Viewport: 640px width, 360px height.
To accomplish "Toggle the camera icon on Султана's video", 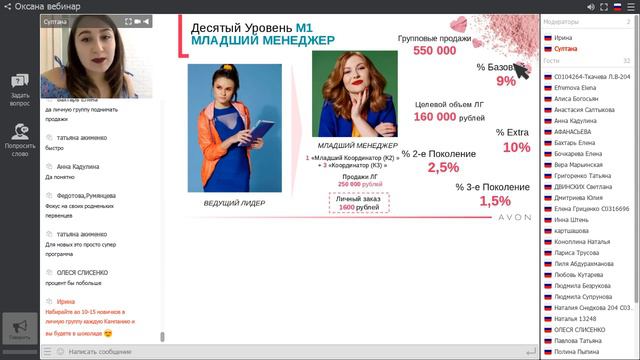I will [x=138, y=21].
